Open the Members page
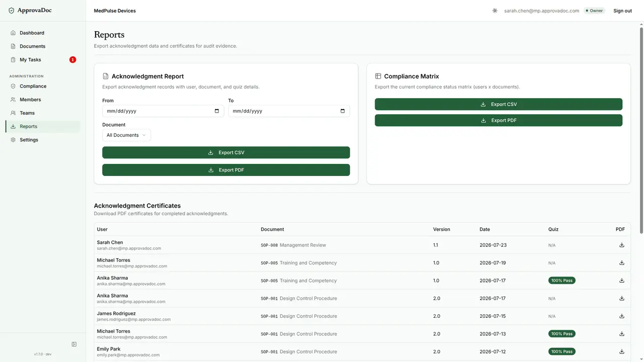 (43, 100)
